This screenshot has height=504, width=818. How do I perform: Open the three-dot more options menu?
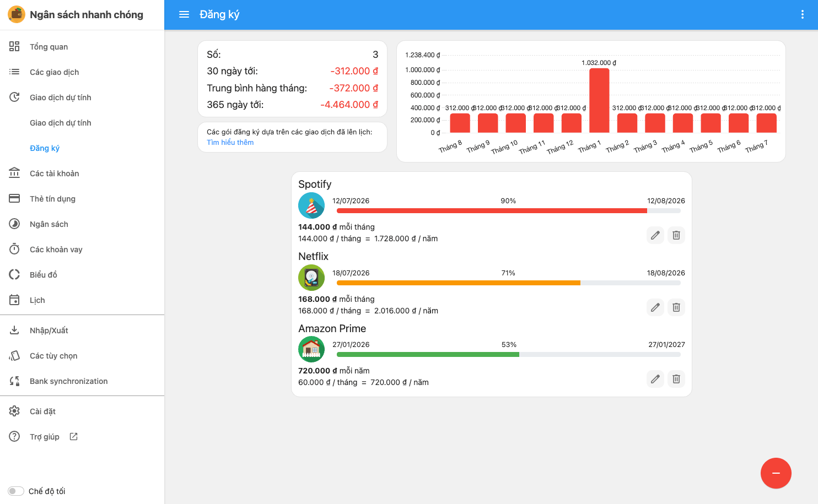802,14
